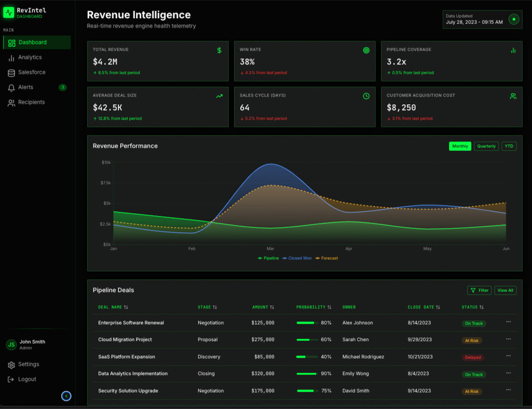Image resolution: width=532 pixels, height=409 pixels.
Task: Click the John Smith user profile avatar
Action: [11, 345]
